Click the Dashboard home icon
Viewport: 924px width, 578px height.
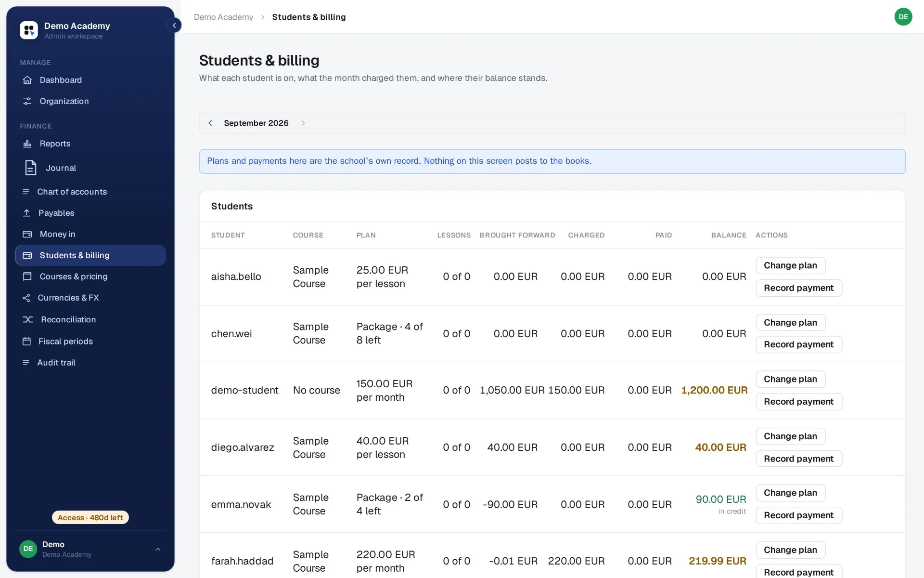[27, 80]
